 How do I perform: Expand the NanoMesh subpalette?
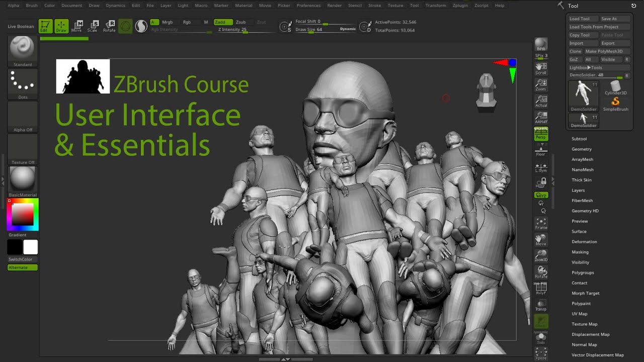(x=583, y=170)
